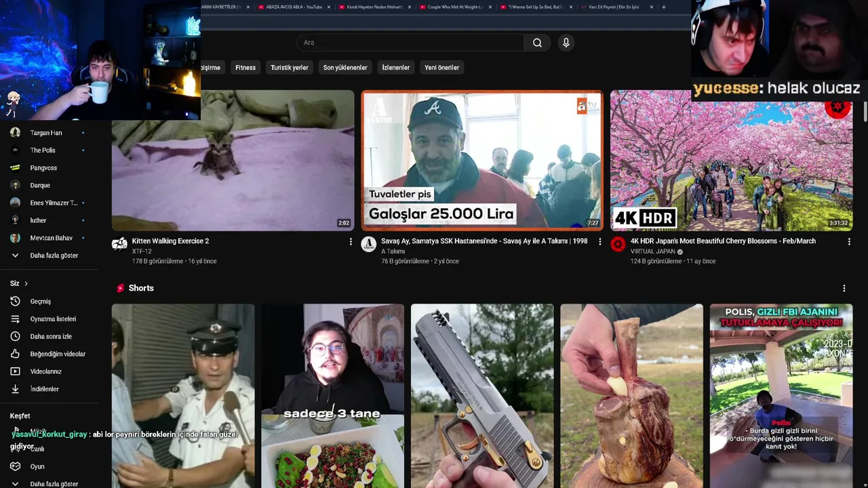Viewport: 868px width, 488px height.
Task: Open title 4K HDR Japan's Most Beautiful Cherry Blossoms
Action: 723,241
